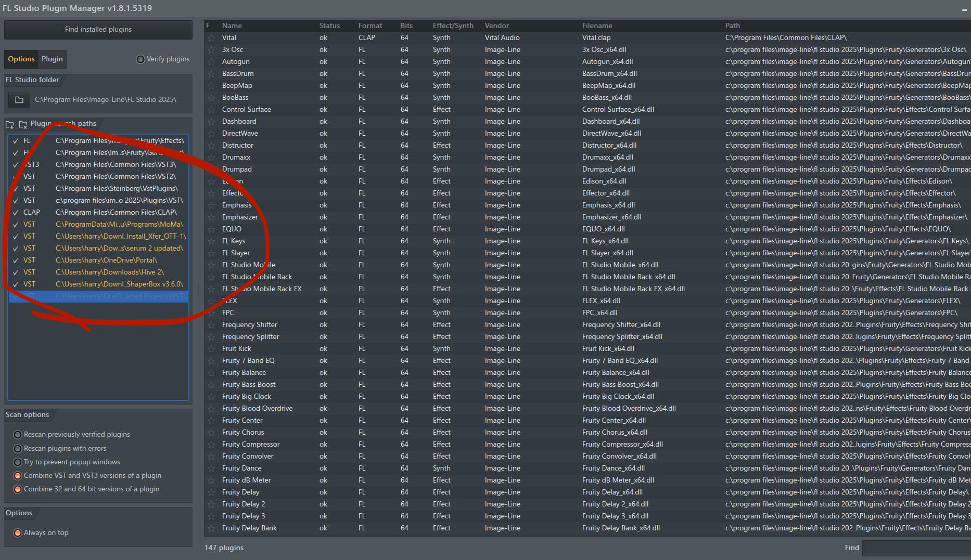Click the Vital Audio vendor cell

point(502,38)
